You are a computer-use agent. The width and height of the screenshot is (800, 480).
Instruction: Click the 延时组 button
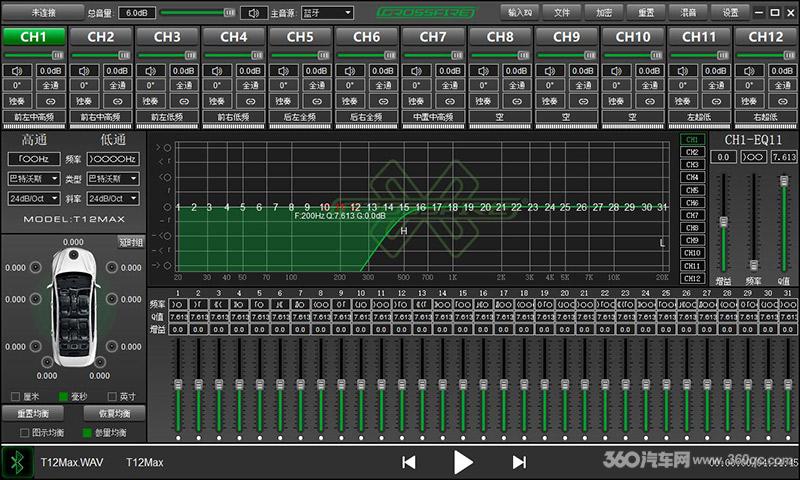click(x=131, y=242)
